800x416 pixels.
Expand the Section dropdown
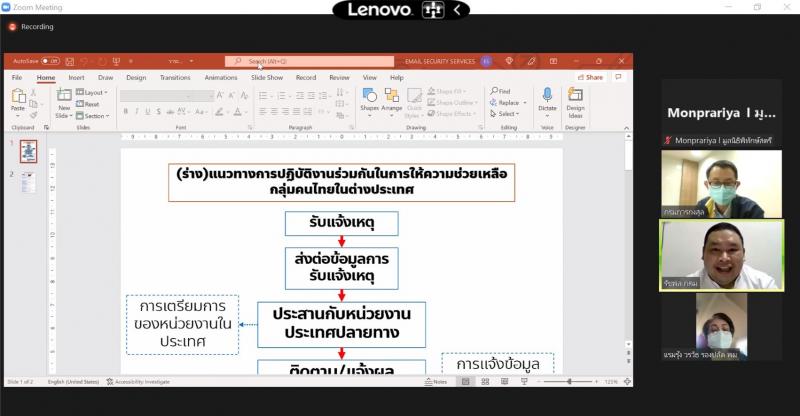[x=93, y=116]
